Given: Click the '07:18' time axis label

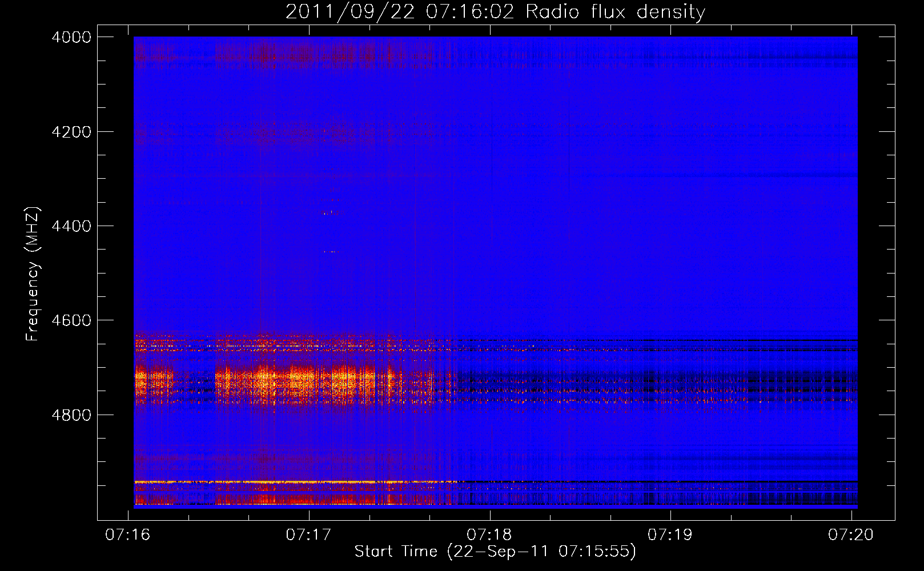Looking at the screenshot, I should 489,534.
